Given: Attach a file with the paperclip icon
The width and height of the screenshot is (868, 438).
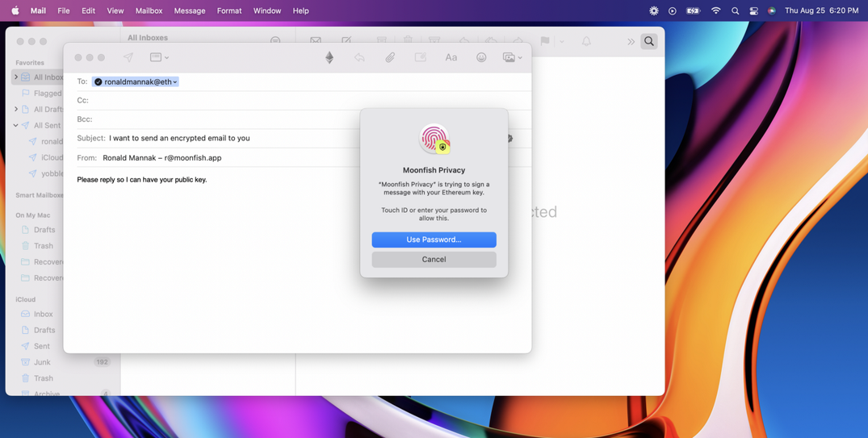Looking at the screenshot, I should pyautogui.click(x=390, y=57).
